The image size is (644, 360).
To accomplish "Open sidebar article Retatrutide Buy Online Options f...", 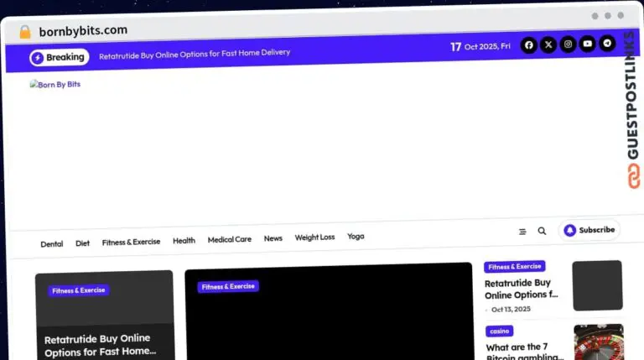I will coord(522,289).
